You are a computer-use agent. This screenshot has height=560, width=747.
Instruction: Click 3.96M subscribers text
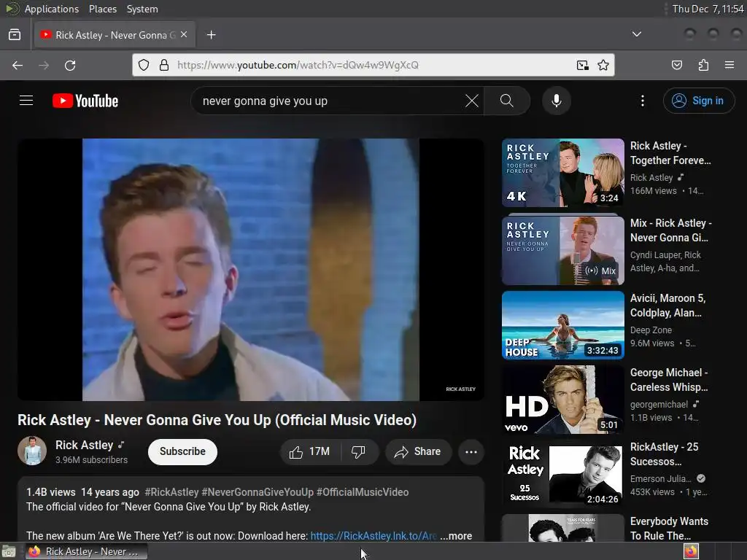coord(91,459)
